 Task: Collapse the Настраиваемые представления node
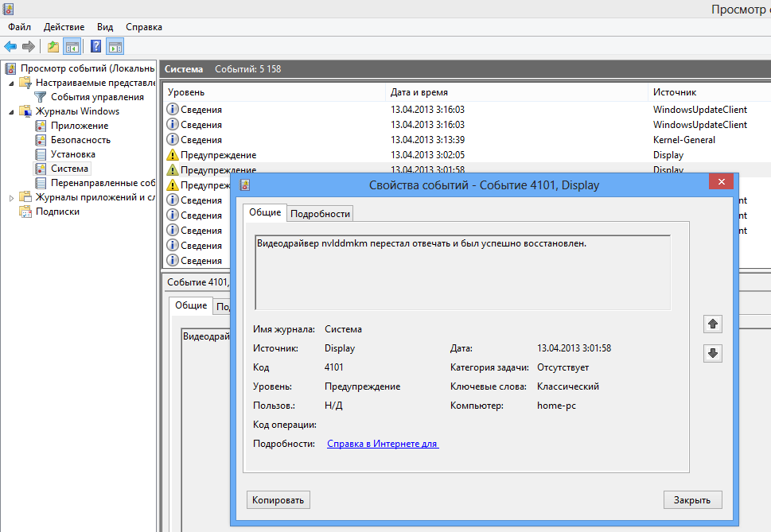point(11,83)
